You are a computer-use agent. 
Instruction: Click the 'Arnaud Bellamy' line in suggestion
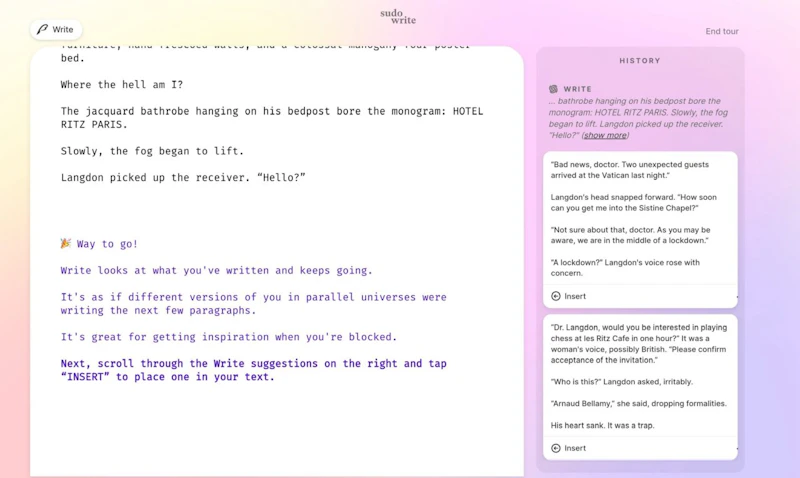638,404
